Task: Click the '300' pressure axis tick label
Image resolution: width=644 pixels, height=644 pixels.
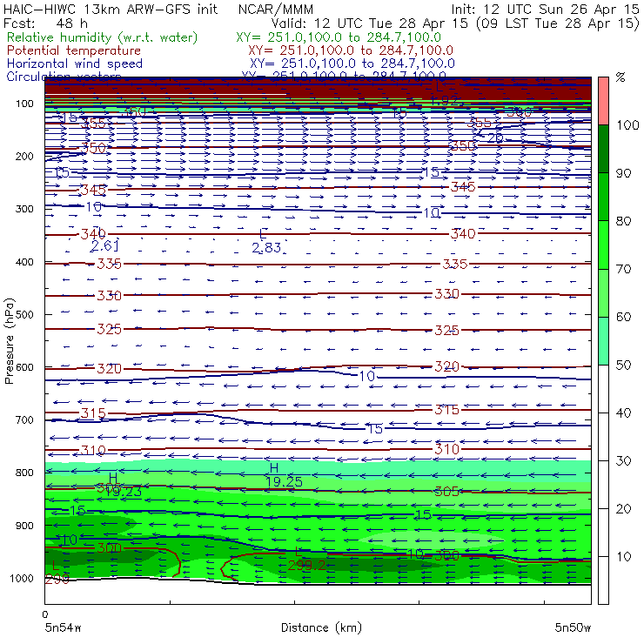Action: coord(24,209)
